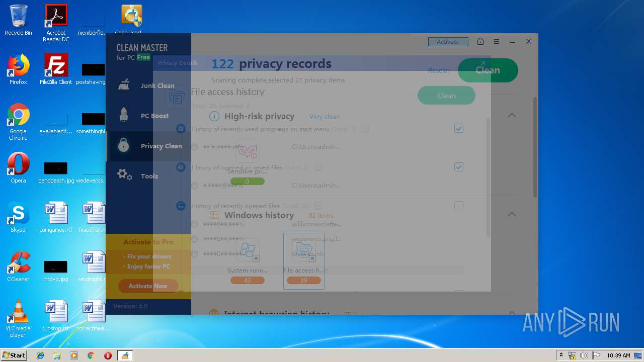Enable checkbox for recently opened files history
This screenshot has width=644, height=362.
click(x=459, y=206)
